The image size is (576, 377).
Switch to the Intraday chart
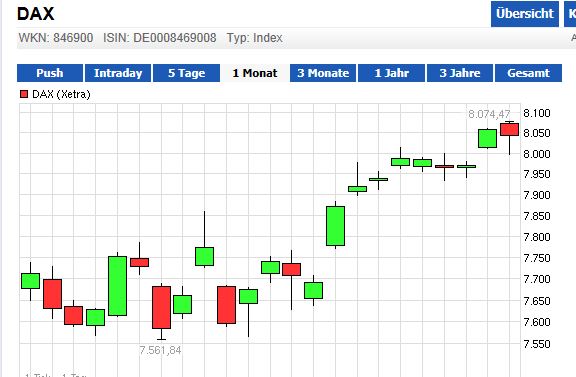coord(118,73)
